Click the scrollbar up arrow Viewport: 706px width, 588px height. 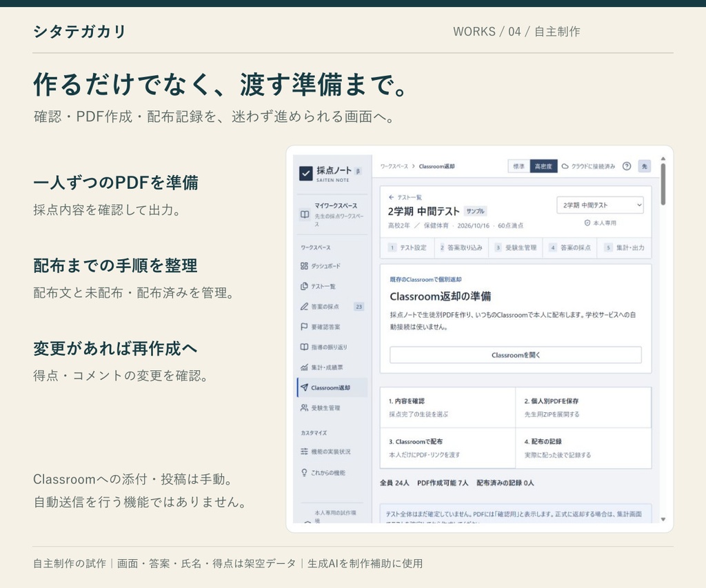(663, 159)
